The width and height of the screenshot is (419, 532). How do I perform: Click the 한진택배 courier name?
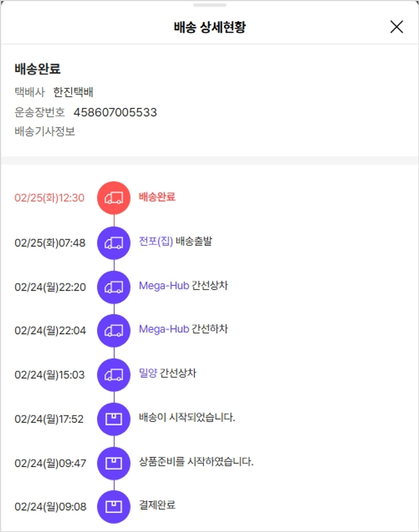73,93
